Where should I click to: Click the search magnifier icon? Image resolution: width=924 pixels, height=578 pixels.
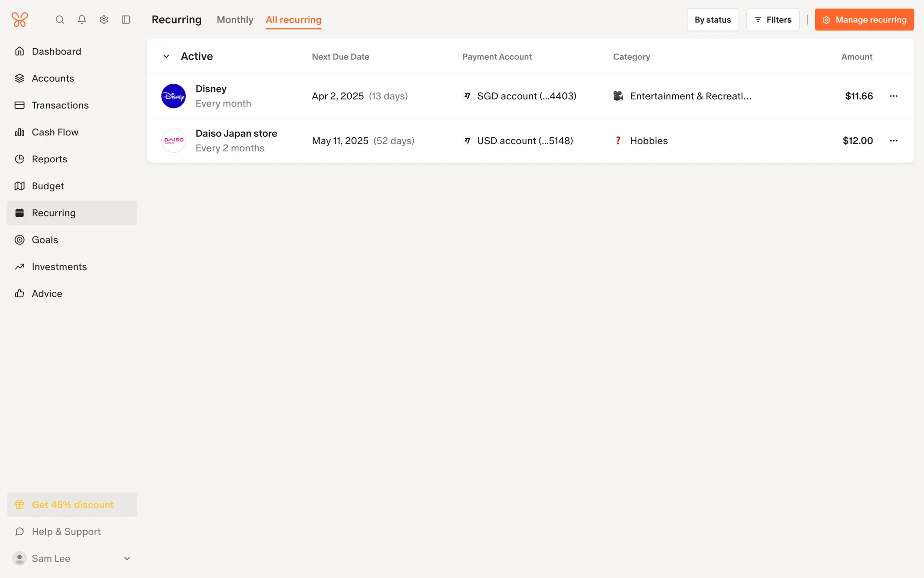click(60, 20)
